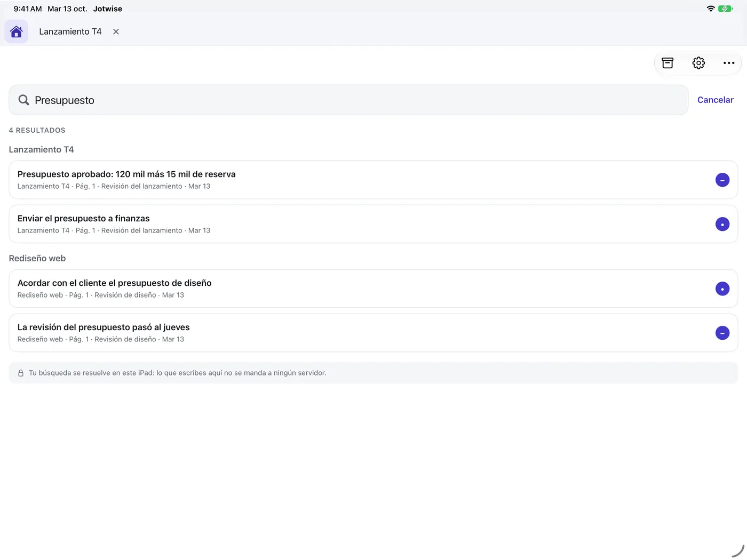Viewport: 747px width, 560px height.
Task: Open the archive box icon
Action: tap(667, 63)
